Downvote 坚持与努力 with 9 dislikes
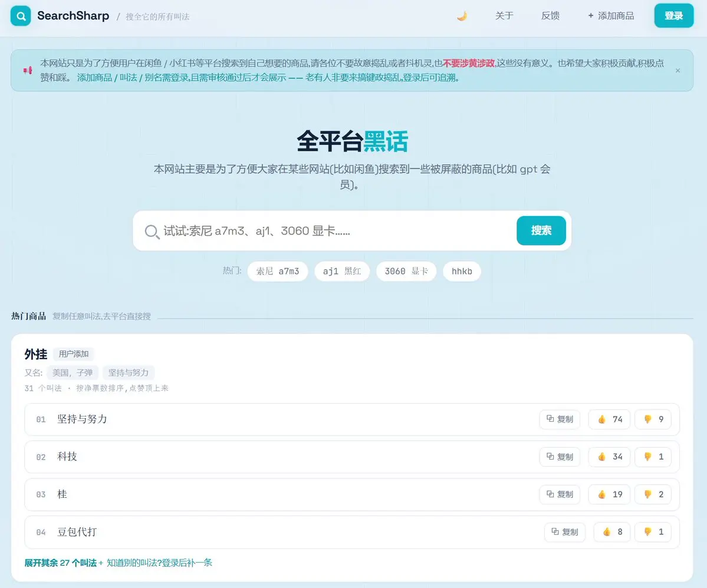 point(653,419)
